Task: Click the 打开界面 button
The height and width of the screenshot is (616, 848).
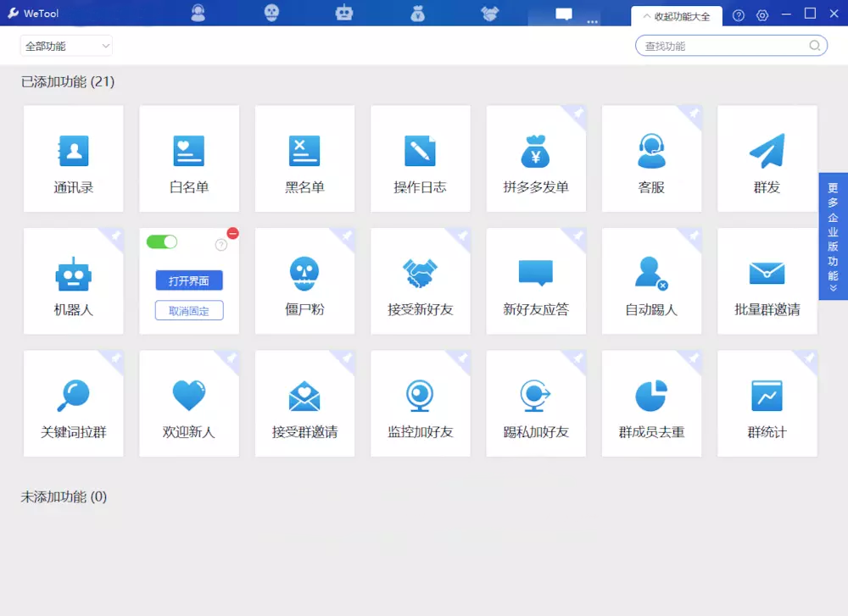Action: click(189, 280)
